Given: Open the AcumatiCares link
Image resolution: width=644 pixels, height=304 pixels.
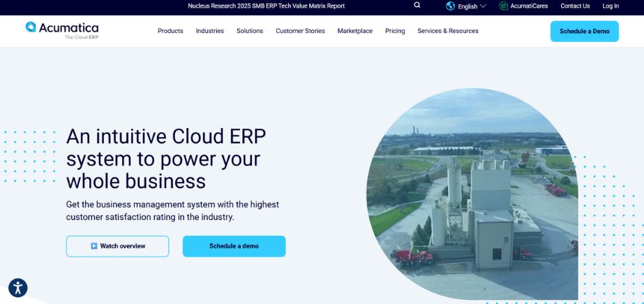Looking at the screenshot, I should (529, 6).
